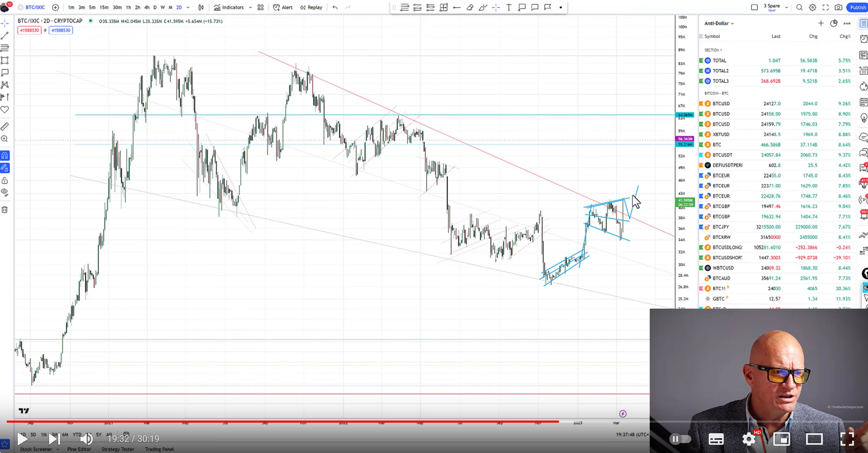Open the Pine Editor tab
868x453 pixels.
click(79, 449)
